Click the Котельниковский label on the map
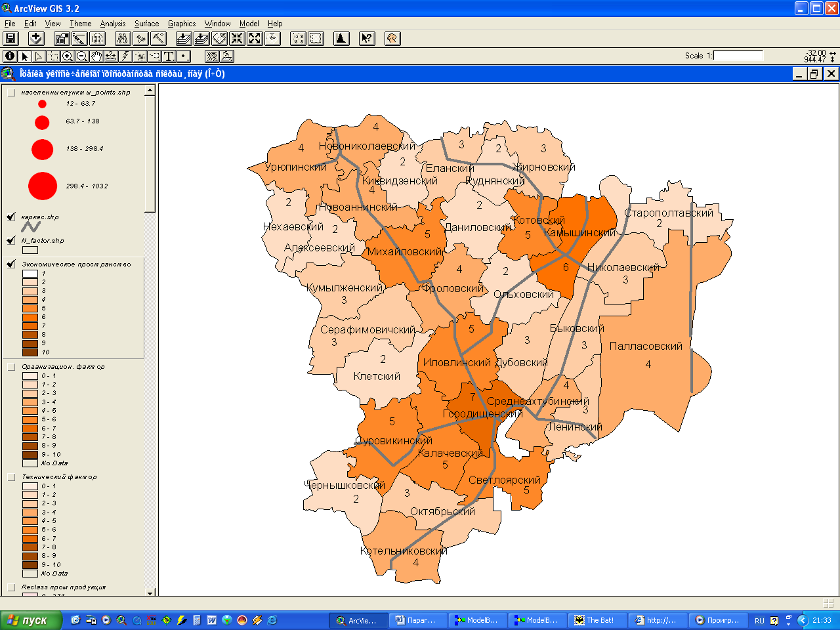 click(404, 551)
